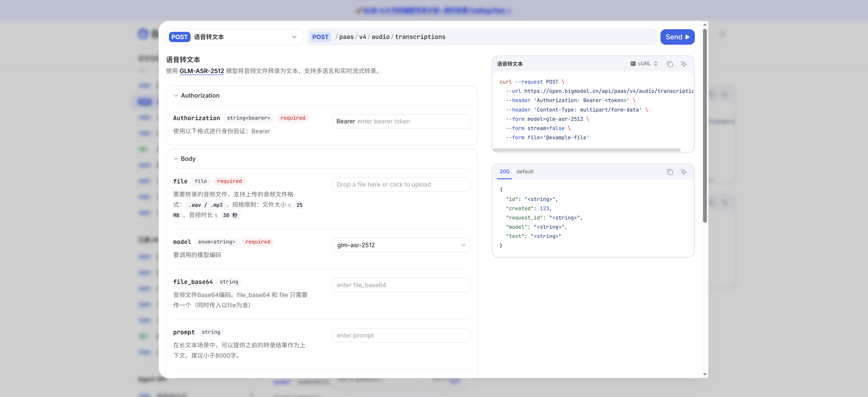Click AI sparkle icon in response panel

(x=683, y=172)
